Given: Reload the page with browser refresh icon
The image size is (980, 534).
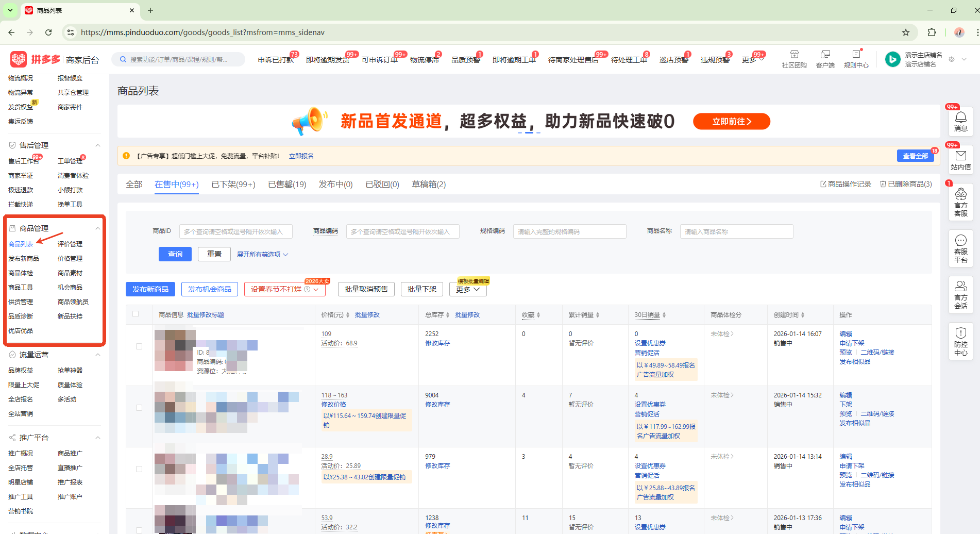Looking at the screenshot, I should [x=48, y=32].
